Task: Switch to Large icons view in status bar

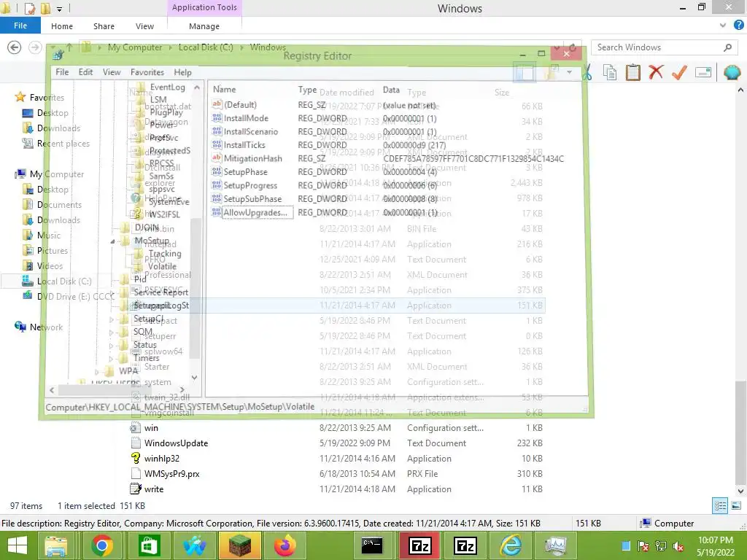Action: click(x=736, y=506)
